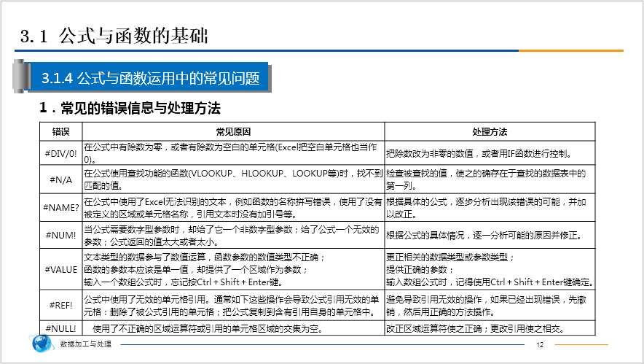This screenshot has width=644, height=364.
Task: Click the "处理方法" column header
Action: pyautogui.click(x=490, y=131)
